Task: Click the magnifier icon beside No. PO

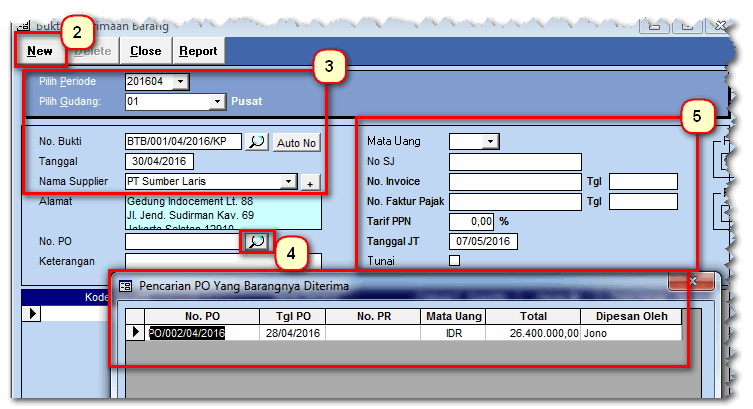Action: click(257, 241)
